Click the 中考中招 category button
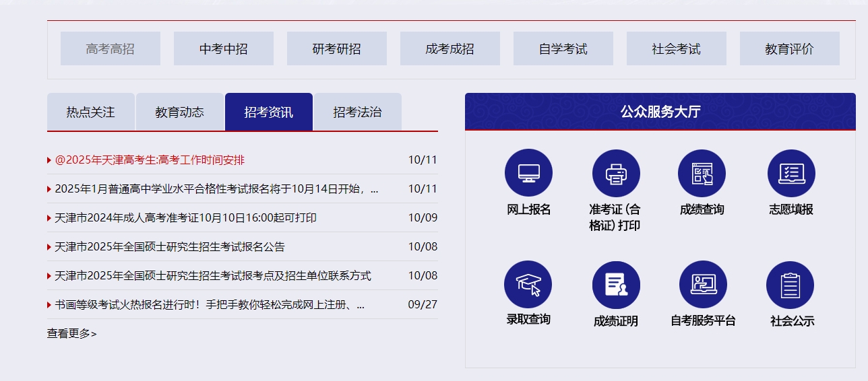This screenshot has height=381, width=868. pyautogui.click(x=224, y=49)
